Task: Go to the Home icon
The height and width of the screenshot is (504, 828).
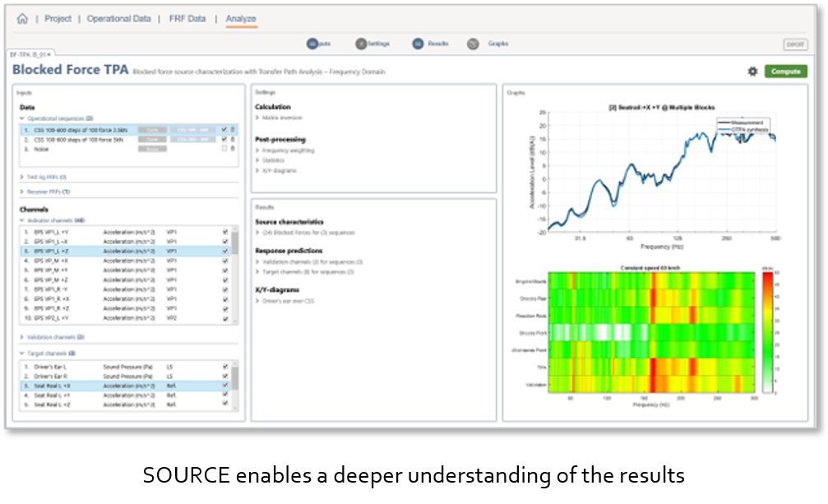Action: (x=22, y=18)
